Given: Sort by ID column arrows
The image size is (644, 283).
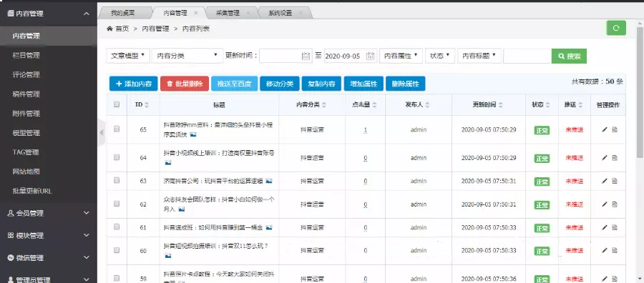Looking at the screenshot, I should [x=147, y=105].
